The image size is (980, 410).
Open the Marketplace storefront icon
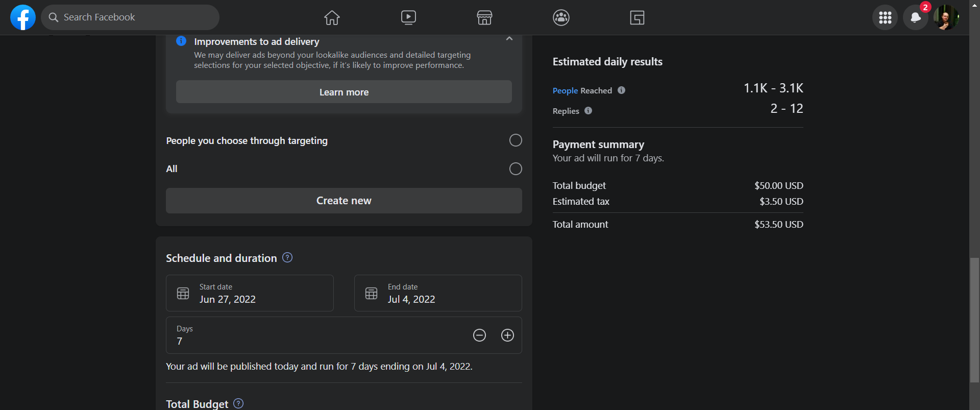pyautogui.click(x=484, y=18)
